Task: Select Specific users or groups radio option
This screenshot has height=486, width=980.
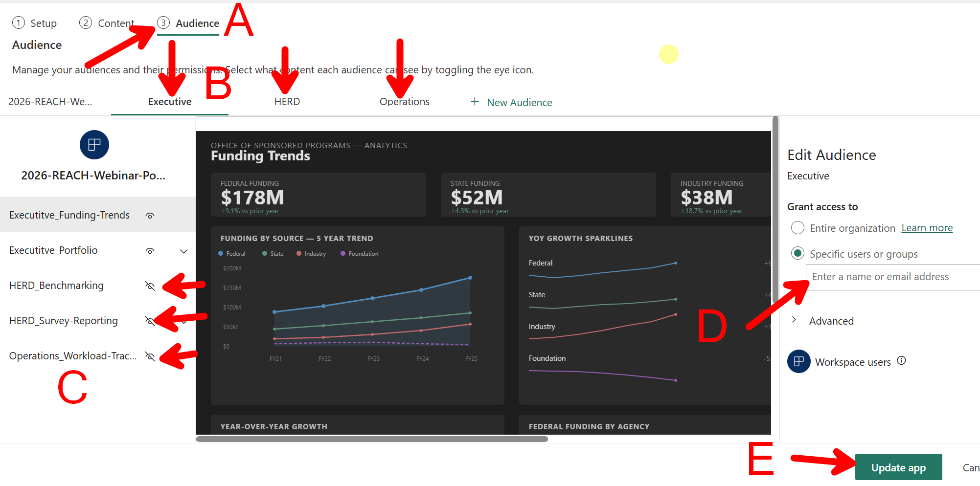Action: coord(798,253)
